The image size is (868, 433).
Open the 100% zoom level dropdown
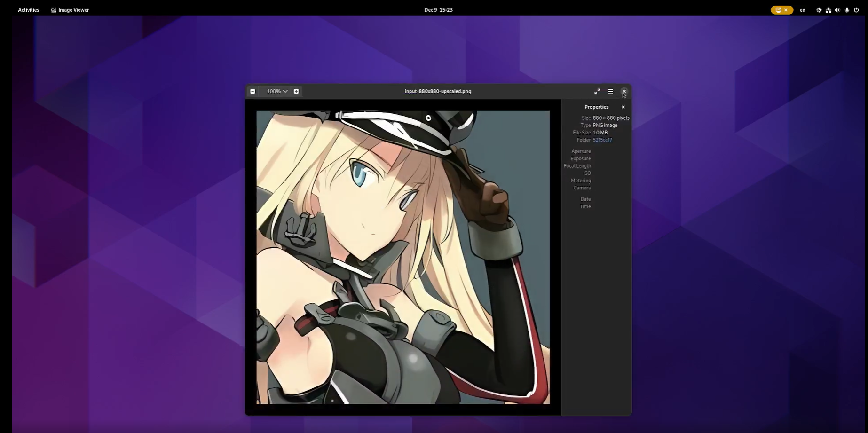pos(277,91)
